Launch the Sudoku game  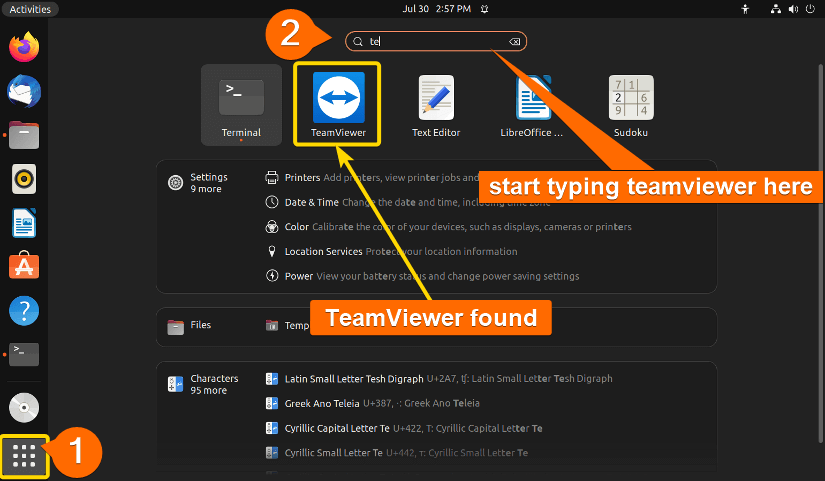pos(631,105)
